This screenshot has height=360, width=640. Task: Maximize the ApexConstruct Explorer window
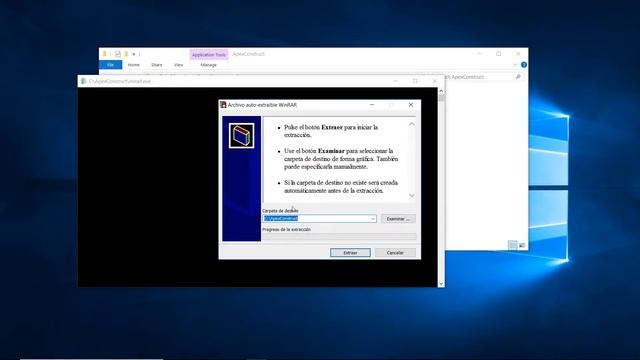coord(498,54)
